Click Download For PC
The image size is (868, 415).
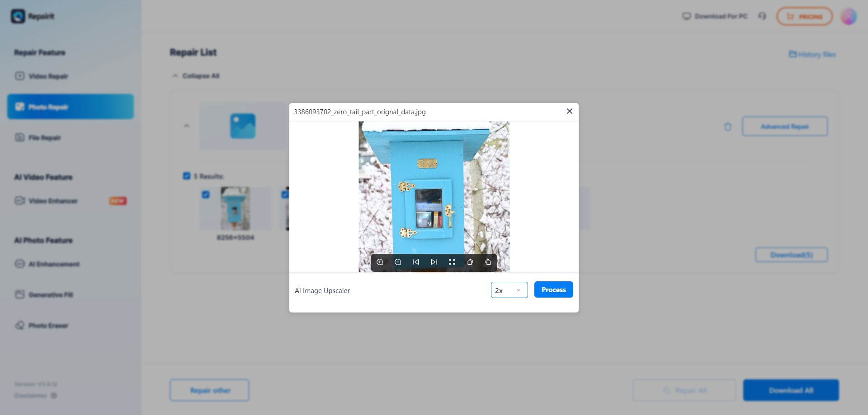[x=715, y=16]
